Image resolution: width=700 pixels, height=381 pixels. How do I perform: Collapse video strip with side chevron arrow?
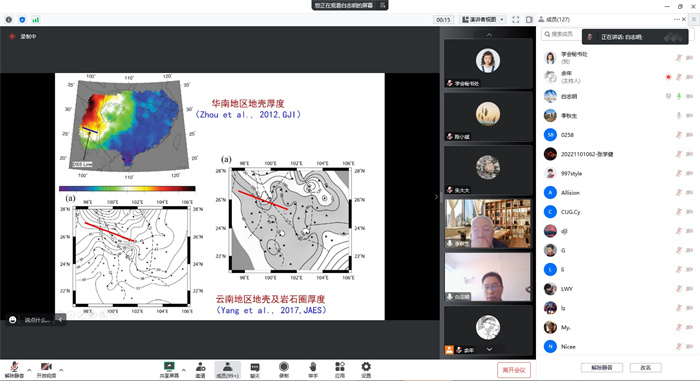click(436, 197)
